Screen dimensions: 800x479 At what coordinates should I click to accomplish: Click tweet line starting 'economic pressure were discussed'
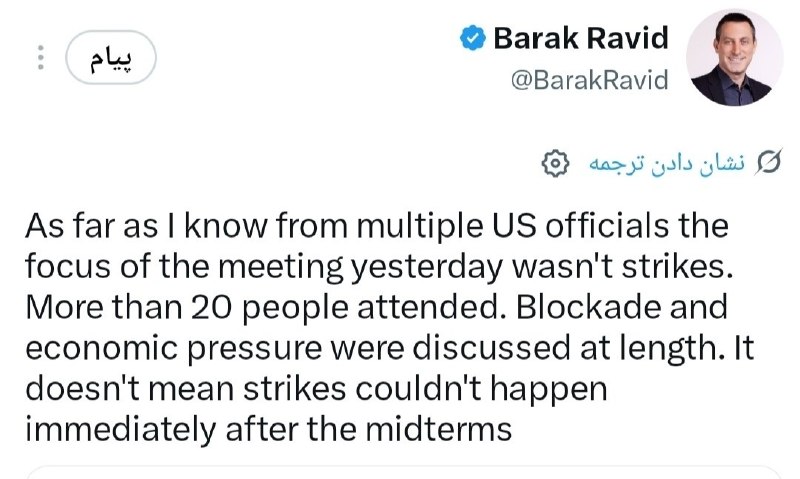point(389,348)
